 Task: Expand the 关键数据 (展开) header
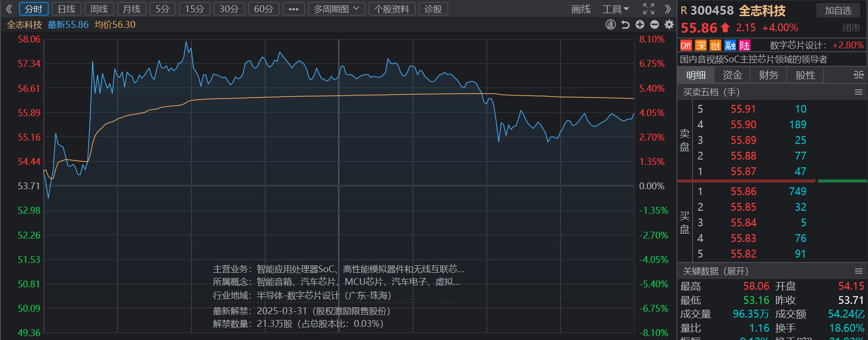715,271
